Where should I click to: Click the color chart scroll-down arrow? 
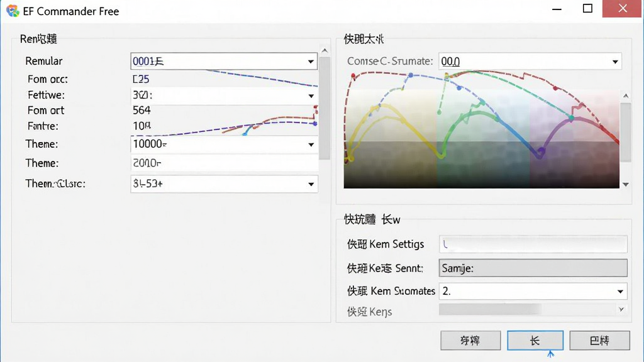[x=626, y=184]
